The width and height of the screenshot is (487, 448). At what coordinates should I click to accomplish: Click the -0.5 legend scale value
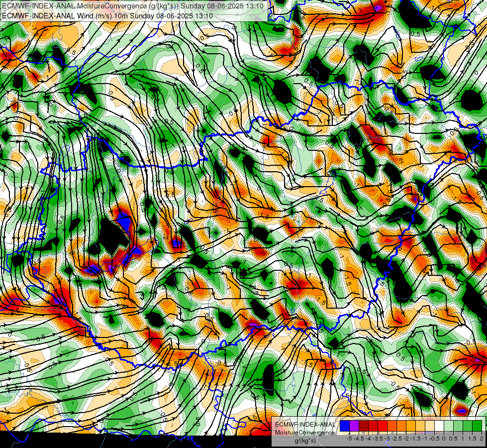(x=434, y=439)
